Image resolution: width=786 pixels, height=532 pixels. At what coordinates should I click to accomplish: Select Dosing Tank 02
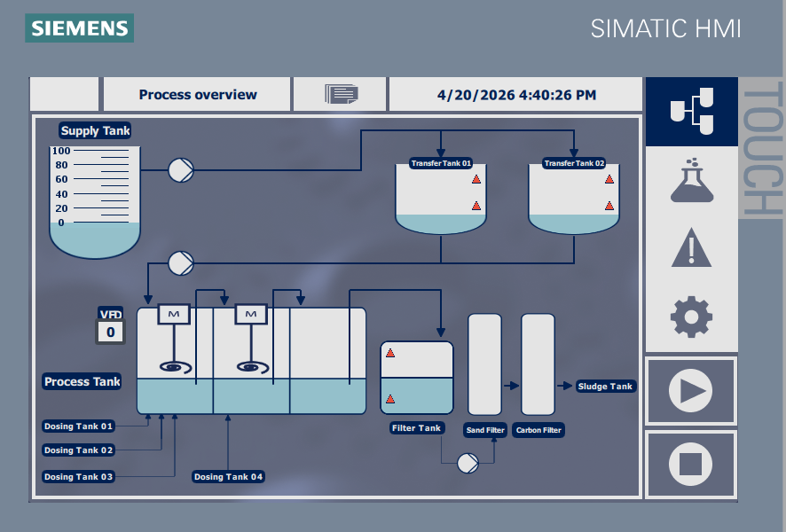(78, 450)
